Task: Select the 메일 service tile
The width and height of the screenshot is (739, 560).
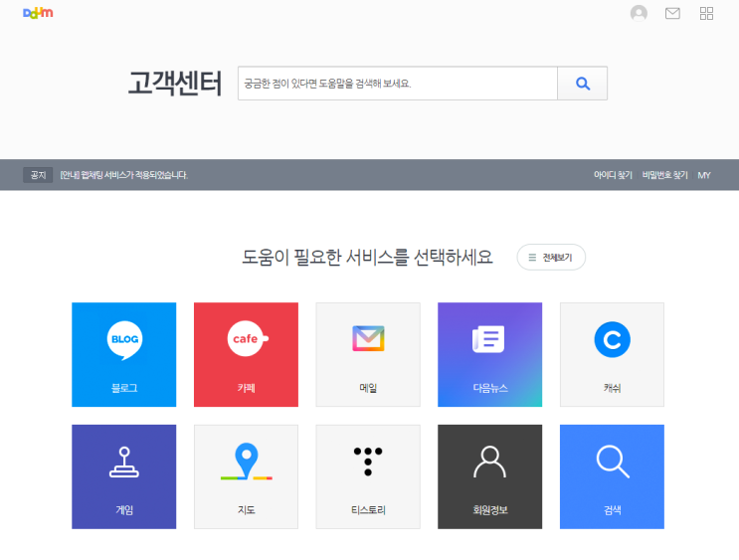Action: [368, 354]
